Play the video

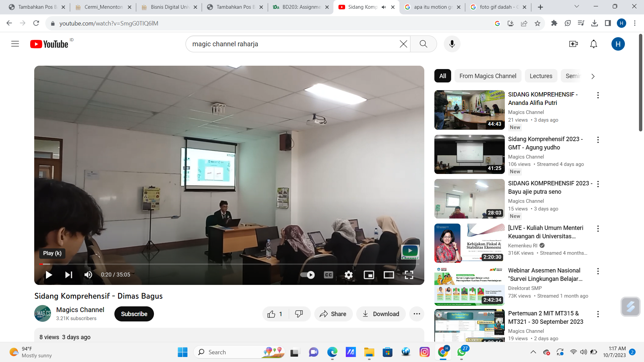(49, 275)
